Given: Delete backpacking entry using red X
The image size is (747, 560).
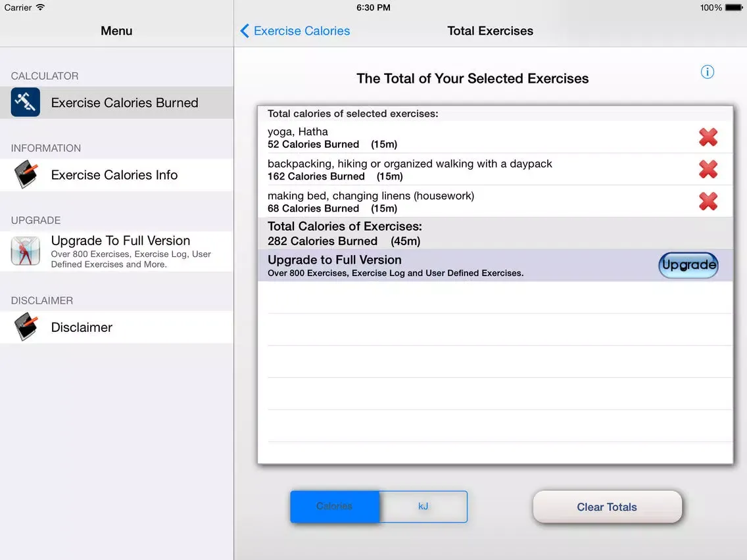Looking at the screenshot, I should click(708, 169).
